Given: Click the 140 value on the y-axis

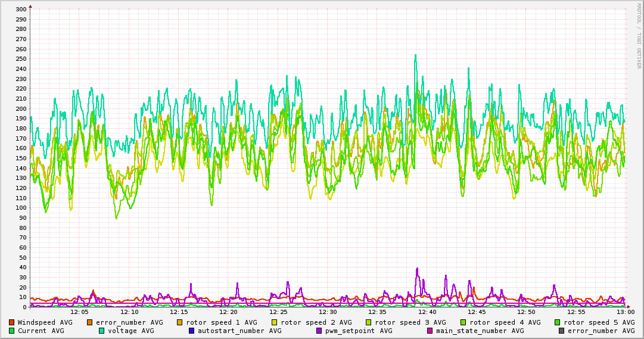Looking at the screenshot, I should coord(21,169).
